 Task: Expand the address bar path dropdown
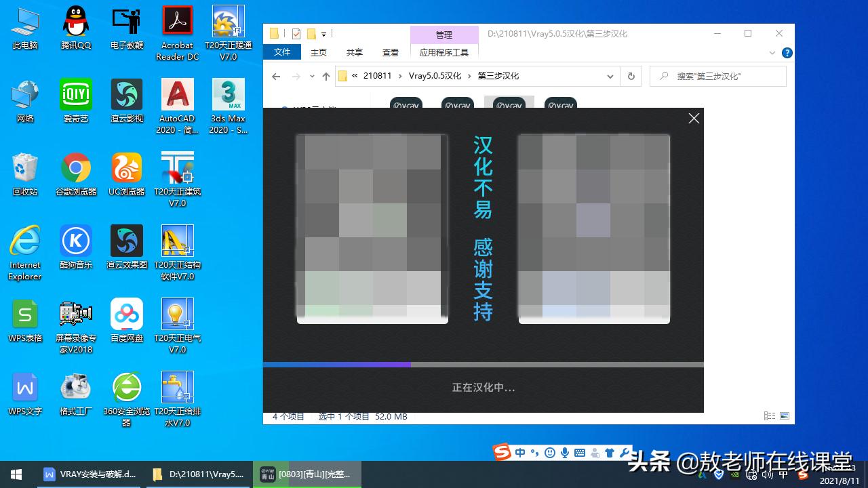point(610,76)
